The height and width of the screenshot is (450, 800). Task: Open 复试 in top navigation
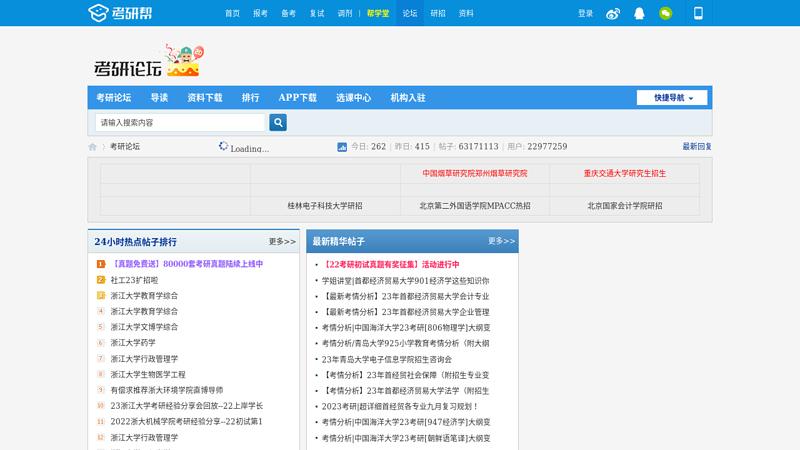click(x=317, y=13)
